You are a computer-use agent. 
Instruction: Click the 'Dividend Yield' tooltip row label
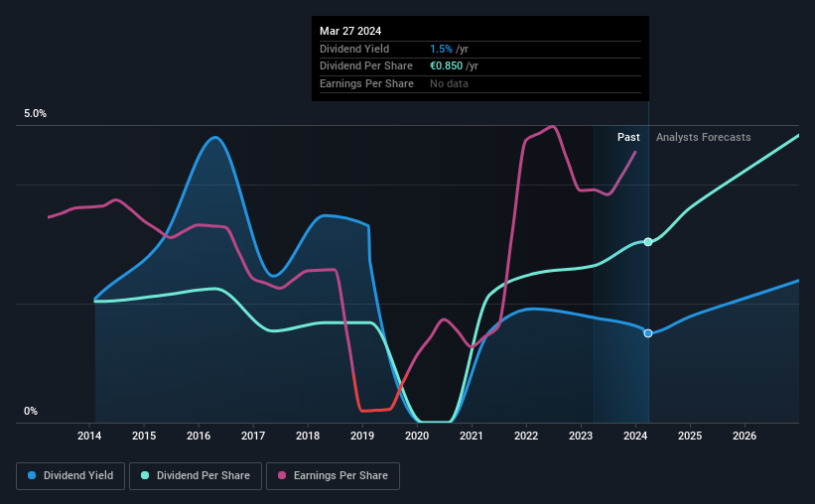pyautogui.click(x=354, y=49)
